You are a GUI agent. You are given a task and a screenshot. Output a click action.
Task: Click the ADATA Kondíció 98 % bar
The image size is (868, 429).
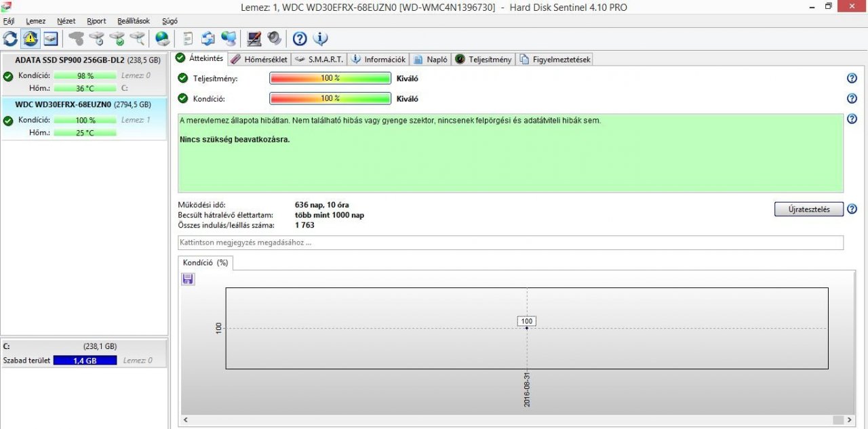click(85, 76)
